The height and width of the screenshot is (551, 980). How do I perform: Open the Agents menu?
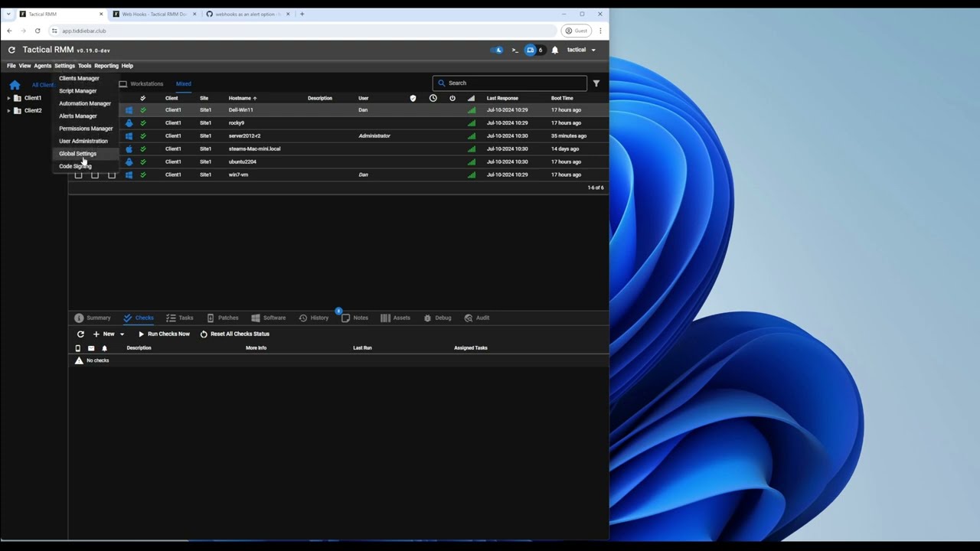[x=42, y=66]
